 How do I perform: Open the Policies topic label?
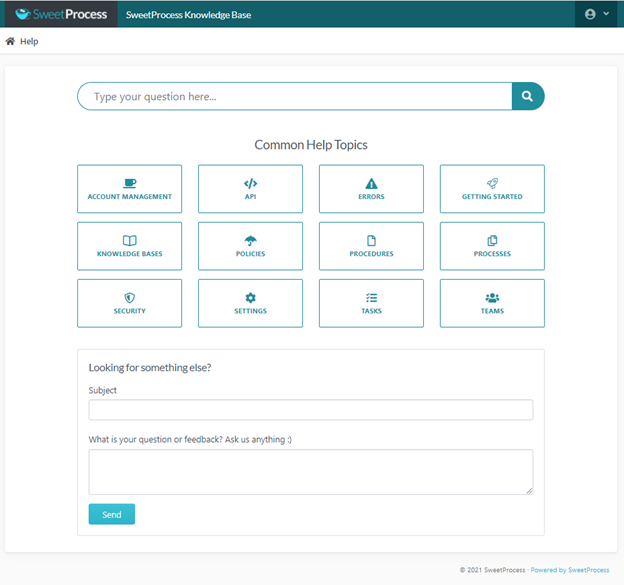[x=251, y=254]
